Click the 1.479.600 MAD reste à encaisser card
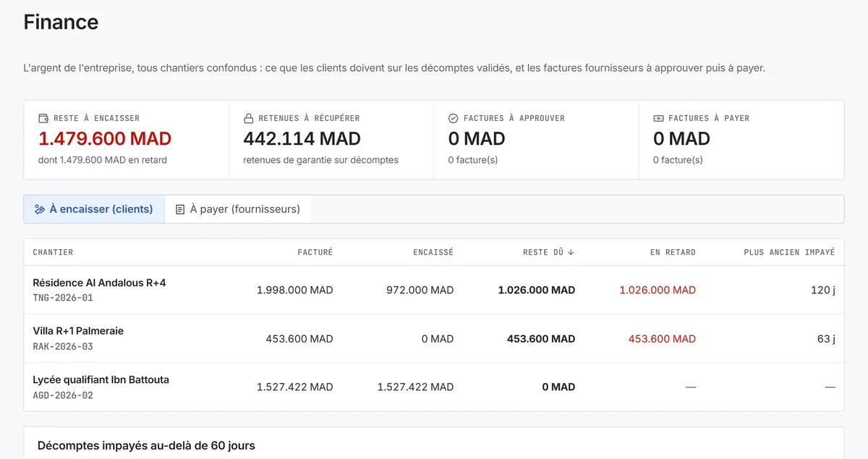 (x=127, y=140)
